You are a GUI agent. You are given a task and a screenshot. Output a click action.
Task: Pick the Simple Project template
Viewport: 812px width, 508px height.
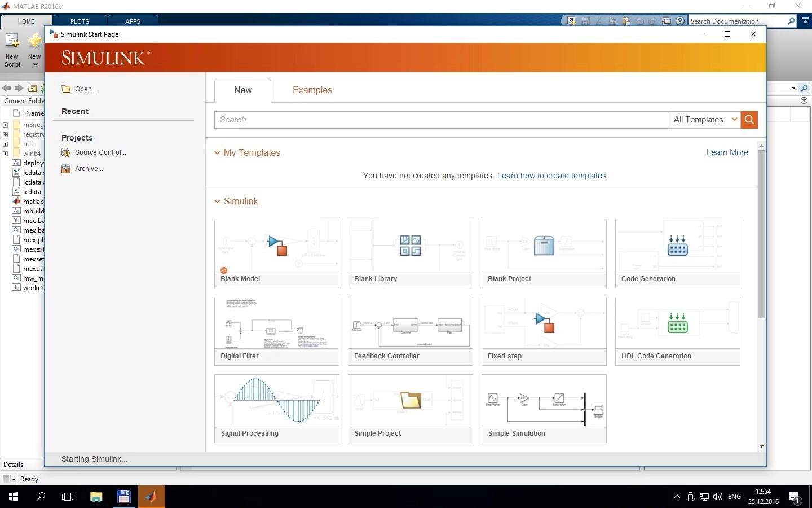(411, 408)
